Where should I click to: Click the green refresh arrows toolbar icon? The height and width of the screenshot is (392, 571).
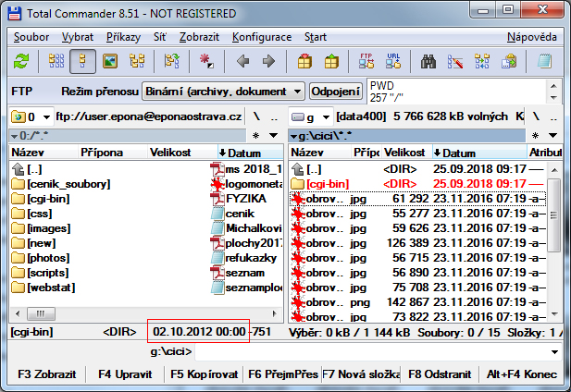coord(21,62)
